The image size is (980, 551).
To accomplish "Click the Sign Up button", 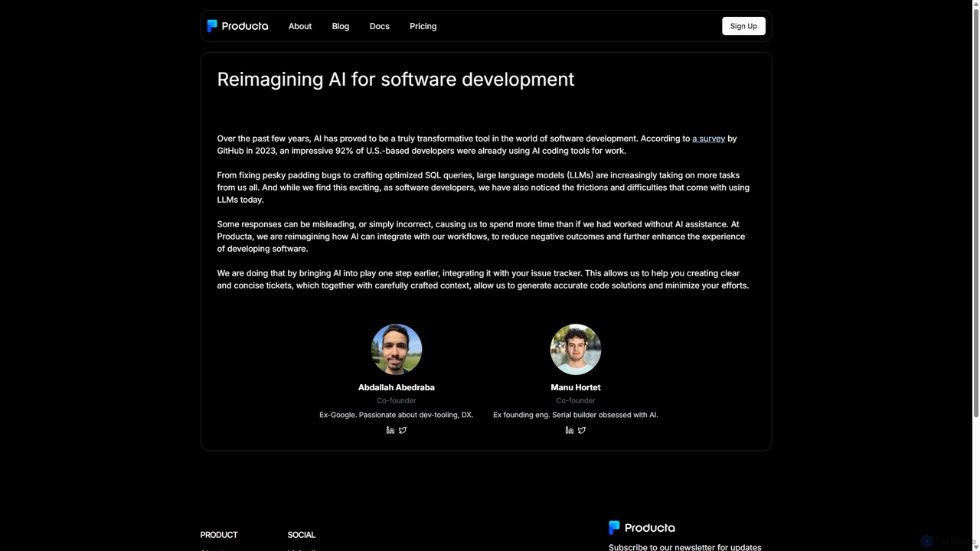I will tap(743, 26).
